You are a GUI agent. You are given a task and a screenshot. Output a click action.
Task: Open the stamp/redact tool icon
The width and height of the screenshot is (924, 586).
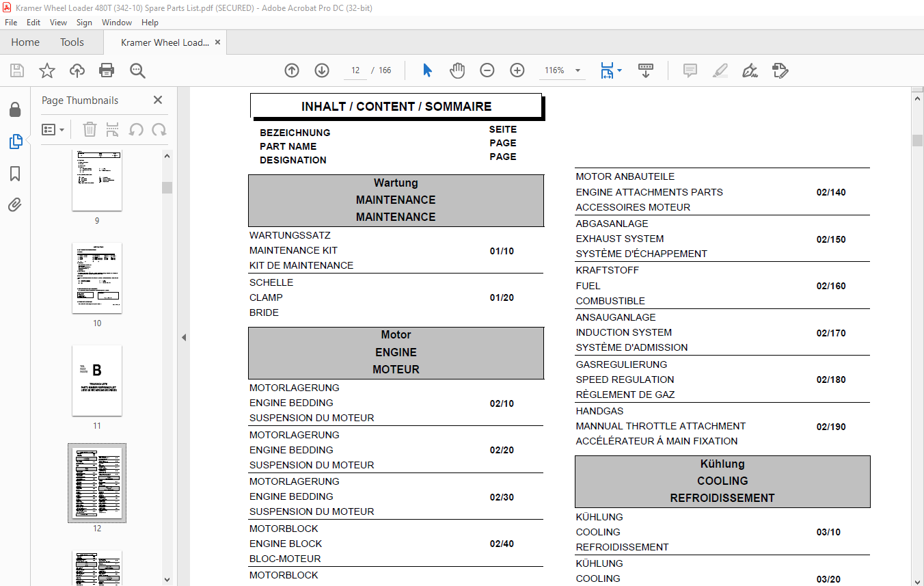coord(780,70)
